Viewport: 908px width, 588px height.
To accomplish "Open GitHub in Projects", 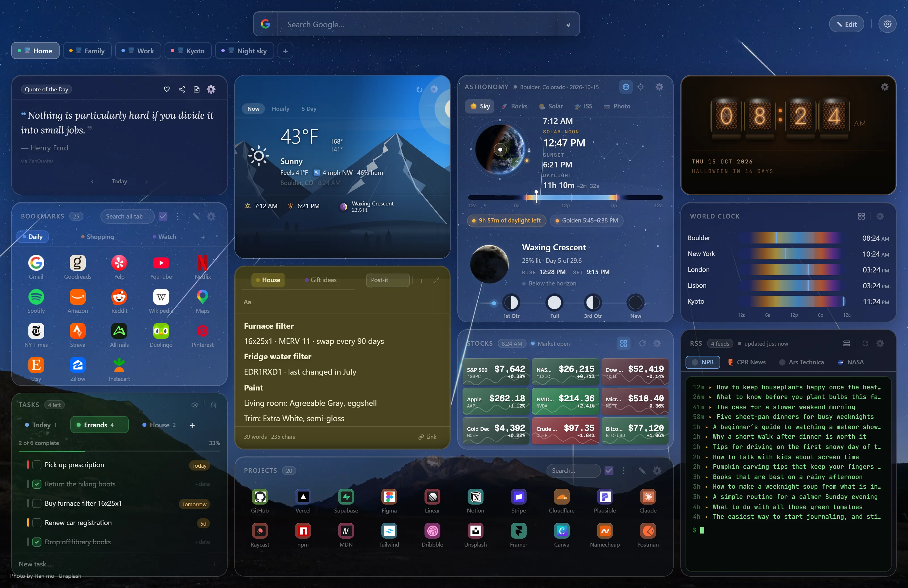I will 260,501.
